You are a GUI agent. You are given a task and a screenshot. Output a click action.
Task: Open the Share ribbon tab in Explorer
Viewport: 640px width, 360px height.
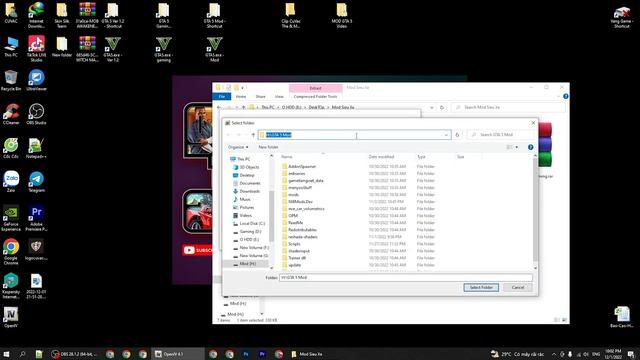260,97
